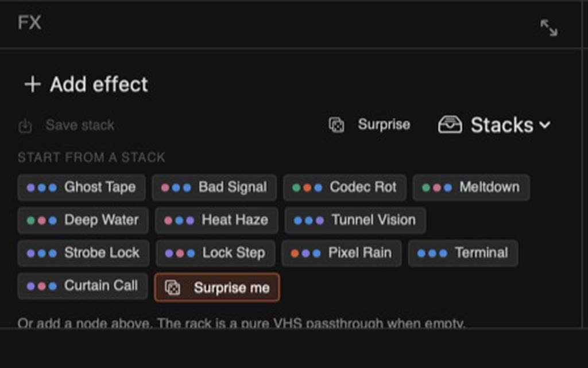Load the Codec Rot stack

click(x=345, y=187)
